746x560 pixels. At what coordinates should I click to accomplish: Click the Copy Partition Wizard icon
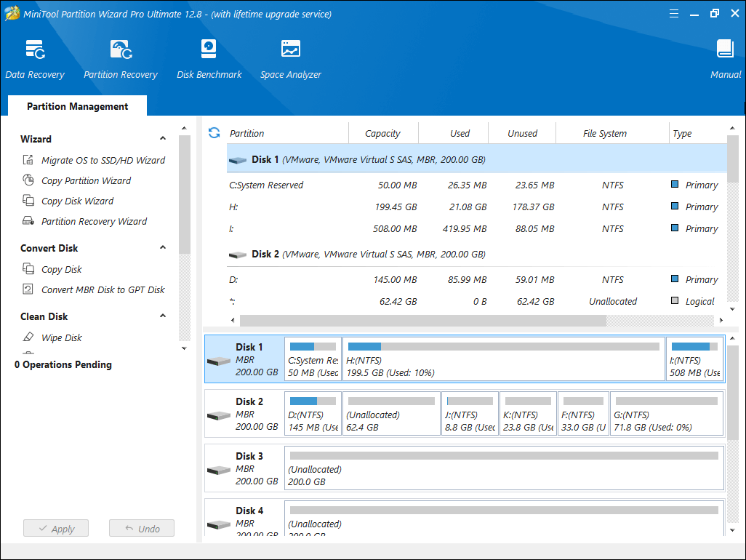28,180
